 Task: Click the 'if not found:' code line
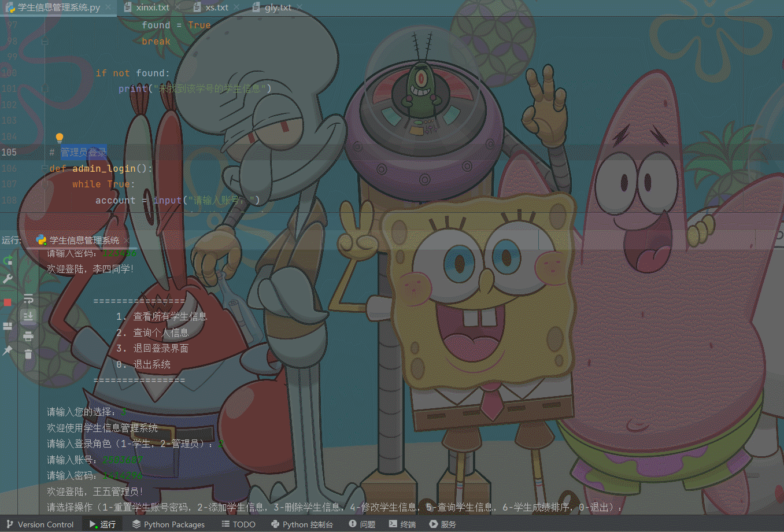pyautogui.click(x=133, y=73)
